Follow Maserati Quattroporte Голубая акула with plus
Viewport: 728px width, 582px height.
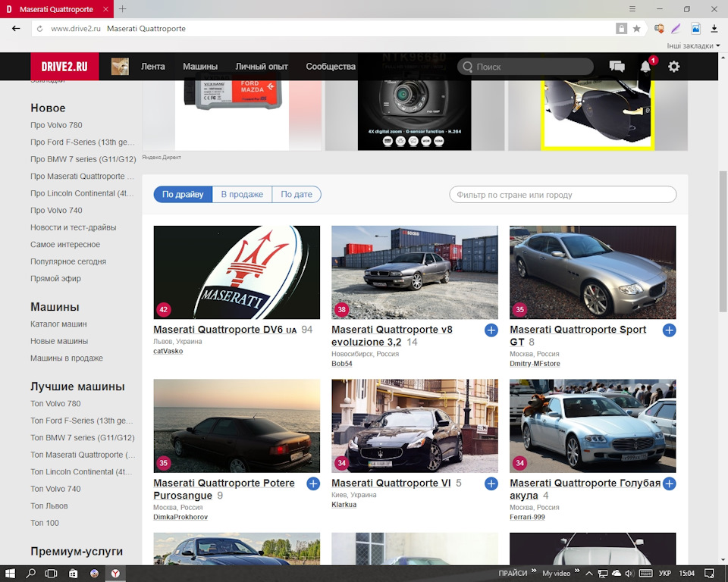tap(669, 483)
